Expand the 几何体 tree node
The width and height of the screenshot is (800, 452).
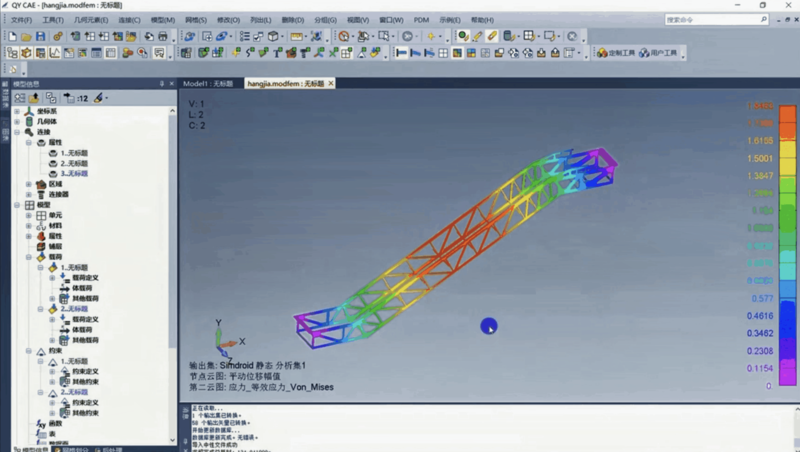16,121
